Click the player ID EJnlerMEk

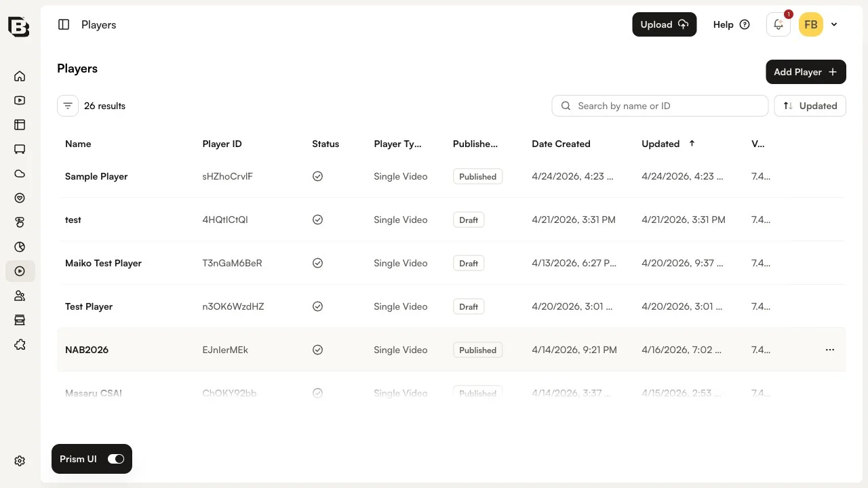click(x=225, y=350)
